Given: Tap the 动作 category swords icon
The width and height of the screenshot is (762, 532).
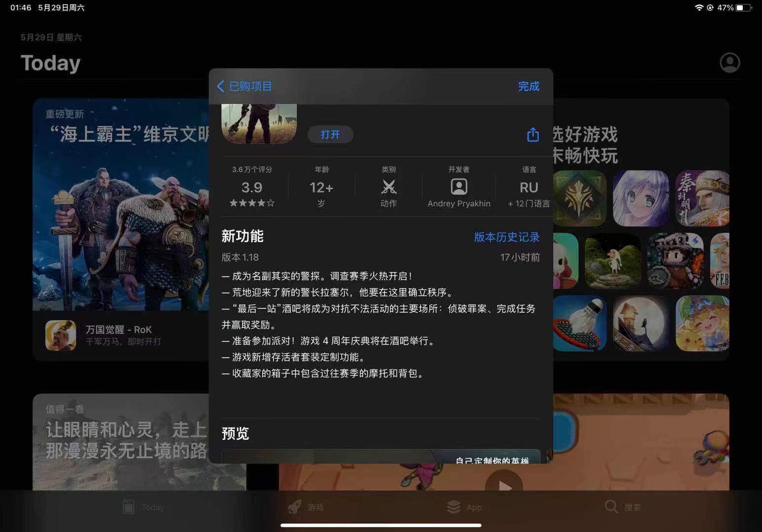Looking at the screenshot, I should click(x=389, y=187).
